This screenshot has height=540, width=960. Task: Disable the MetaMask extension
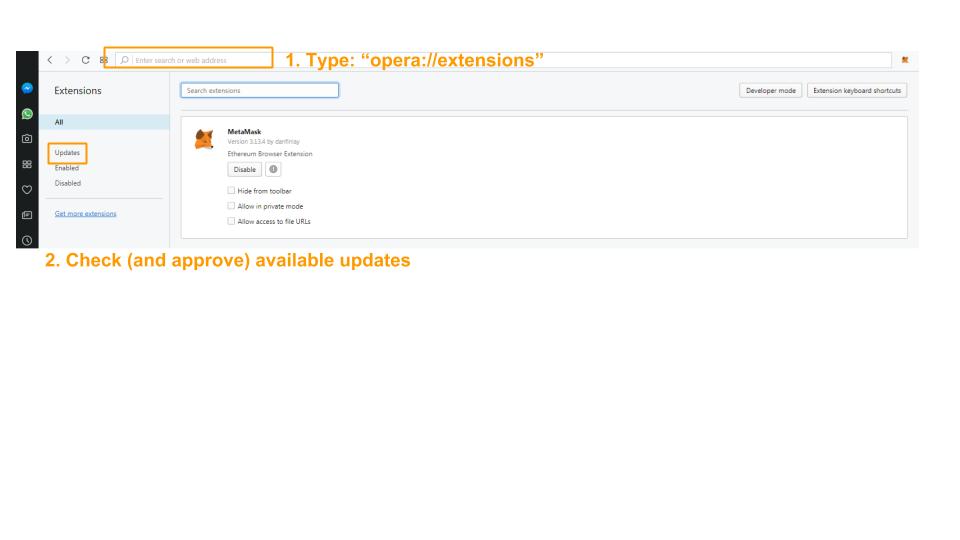click(244, 170)
